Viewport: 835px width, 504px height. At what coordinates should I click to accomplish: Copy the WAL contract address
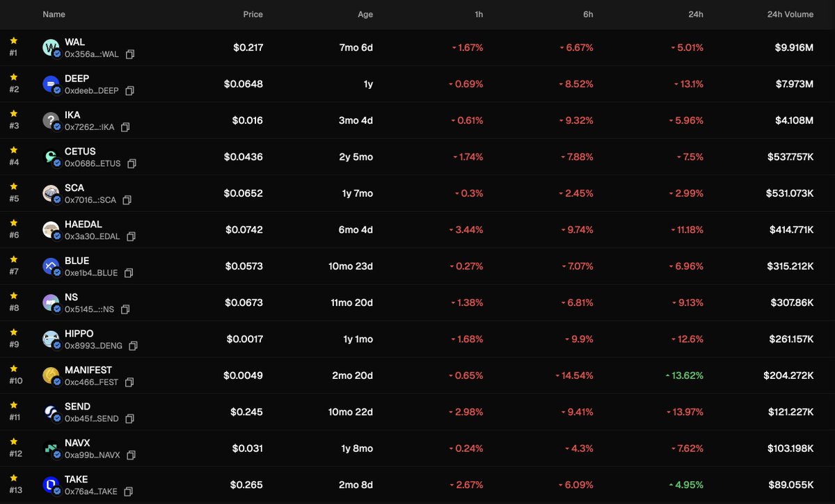(x=130, y=54)
